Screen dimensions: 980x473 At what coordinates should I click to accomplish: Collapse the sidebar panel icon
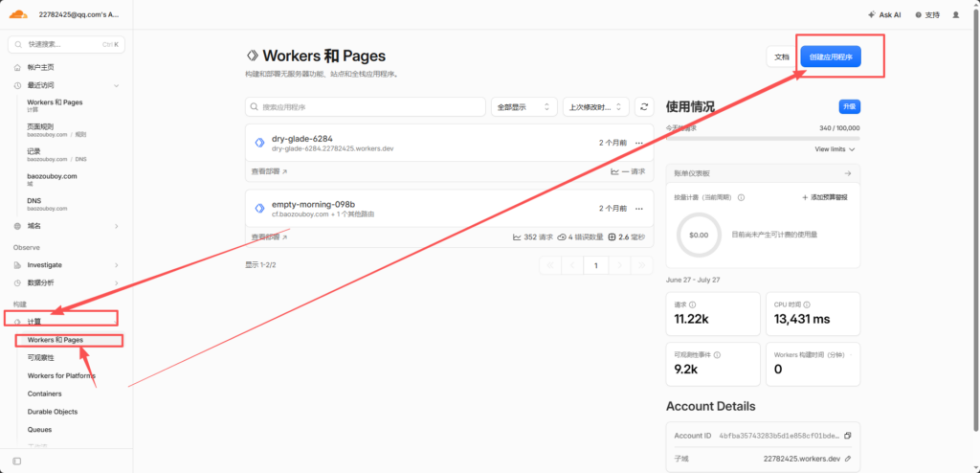pyautogui.click(x=17, y=462)
